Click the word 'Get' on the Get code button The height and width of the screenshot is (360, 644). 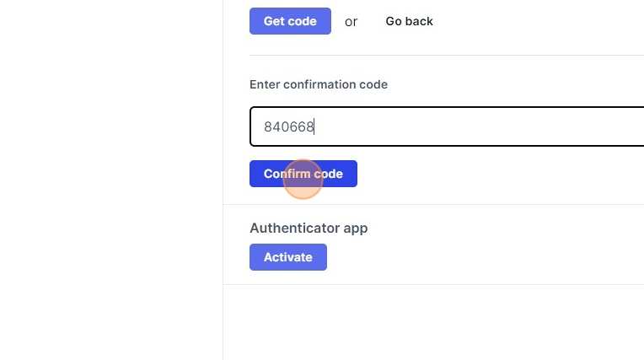click(x=274, y=21)
